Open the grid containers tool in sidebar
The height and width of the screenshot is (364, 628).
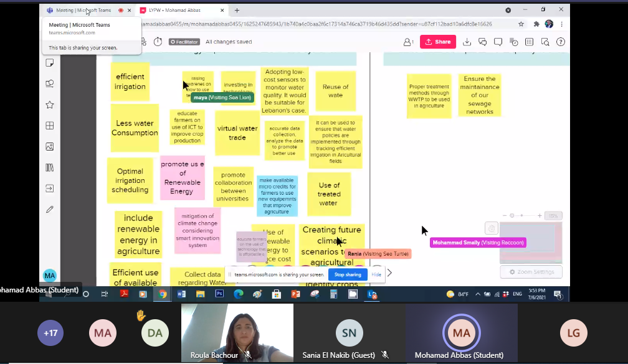[50, 126]
